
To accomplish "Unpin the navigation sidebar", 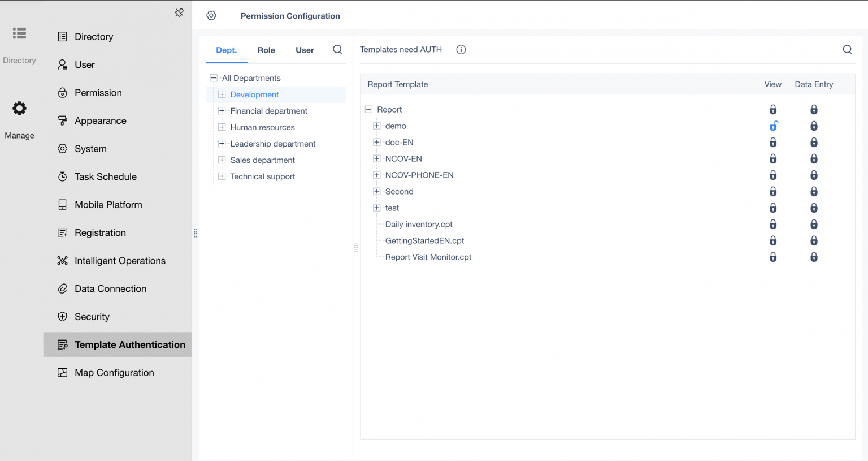I will click(x=179, y=12).
